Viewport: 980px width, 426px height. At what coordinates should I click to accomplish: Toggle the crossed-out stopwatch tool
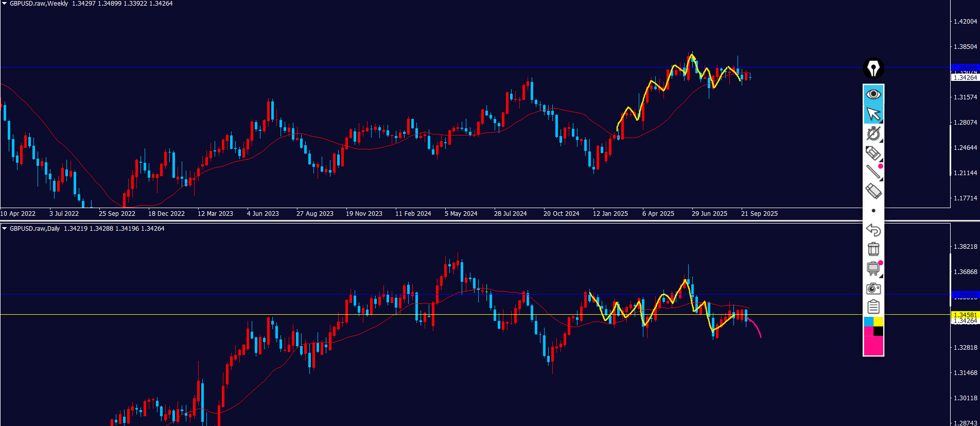(873, 133)
